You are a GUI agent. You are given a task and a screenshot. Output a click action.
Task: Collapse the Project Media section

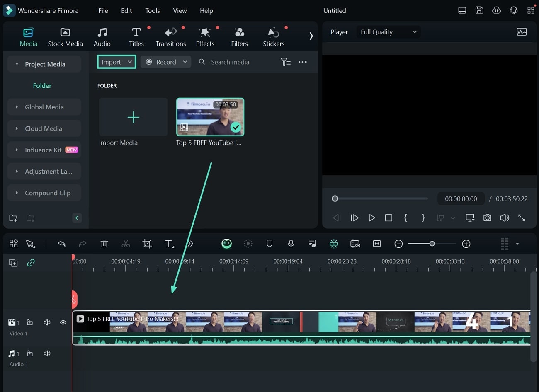17,64
